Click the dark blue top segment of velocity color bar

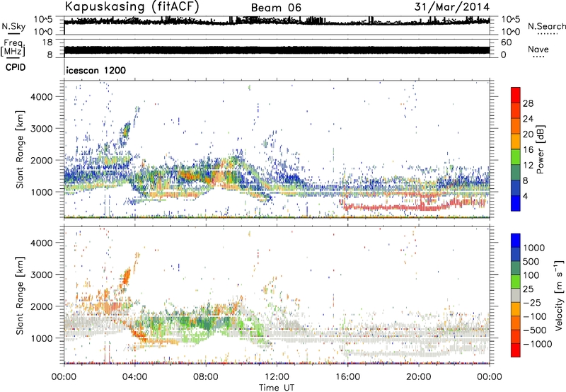pos(516,241)
